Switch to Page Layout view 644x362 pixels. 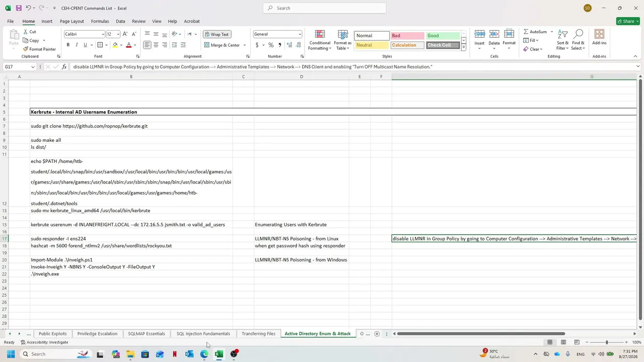click(x=563, y=342)
